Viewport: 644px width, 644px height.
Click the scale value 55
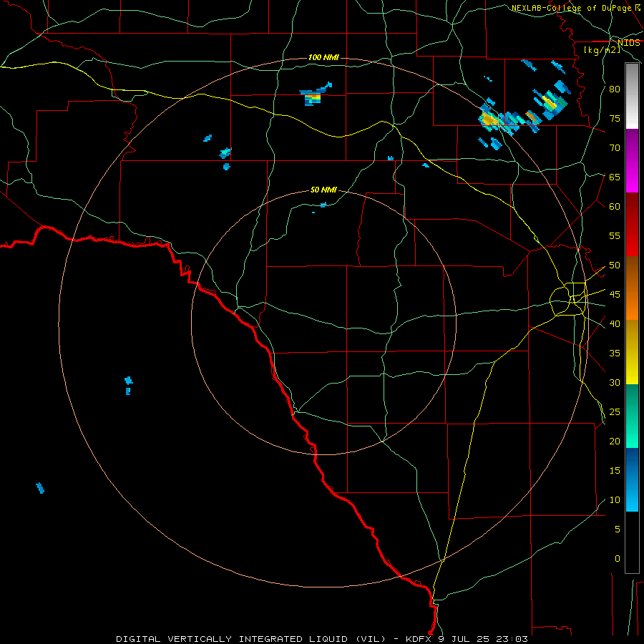615,235
